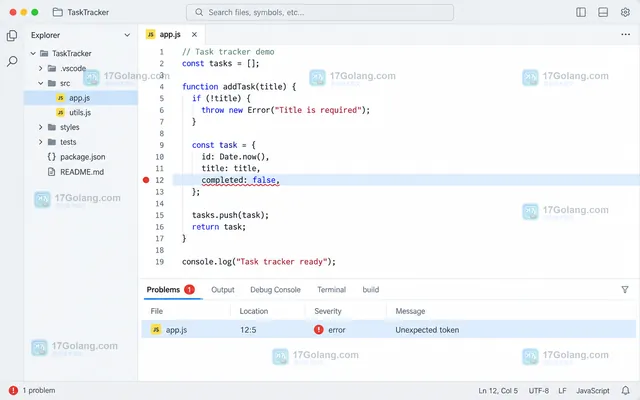Switch to the build tab
Screen dimensions: 640x400
point(371,289)
